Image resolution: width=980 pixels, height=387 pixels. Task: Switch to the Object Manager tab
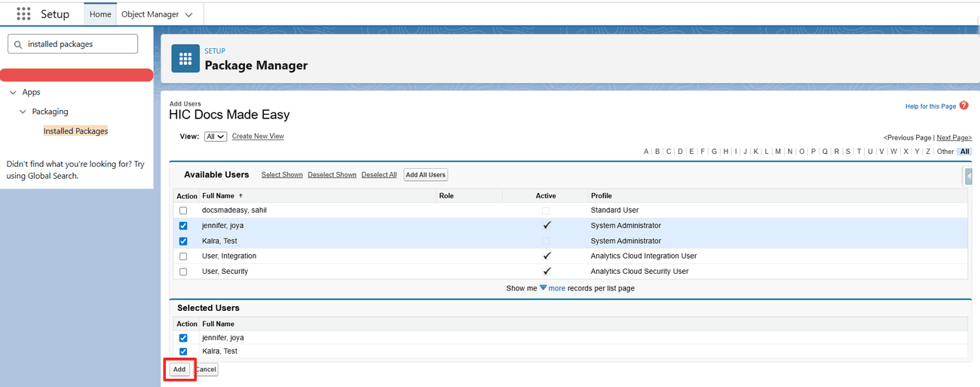(x=149, y=14)
